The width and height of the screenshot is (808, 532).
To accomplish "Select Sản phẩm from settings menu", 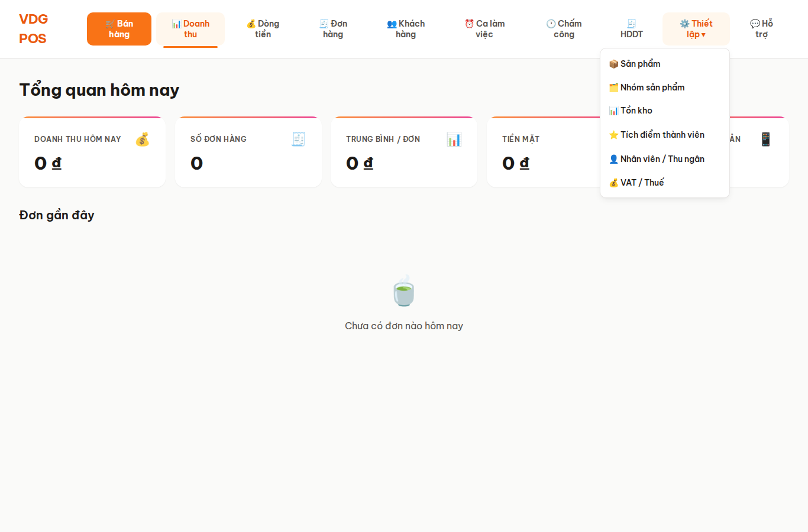I will (665, 64).
